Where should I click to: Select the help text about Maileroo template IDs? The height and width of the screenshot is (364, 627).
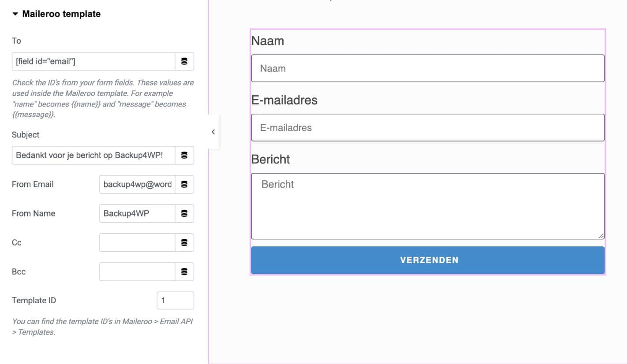[102, 327]
